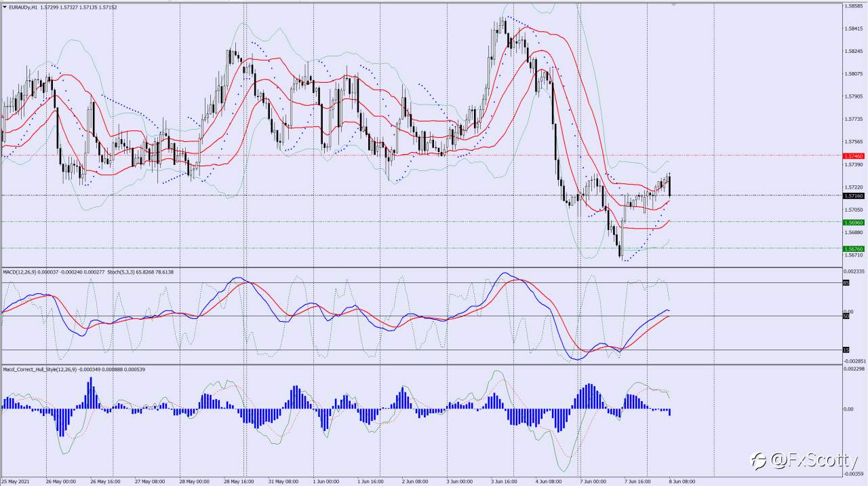Click the 1 Jun 16:00 time label
Screen dimensions: 868x486
[372, 482]
